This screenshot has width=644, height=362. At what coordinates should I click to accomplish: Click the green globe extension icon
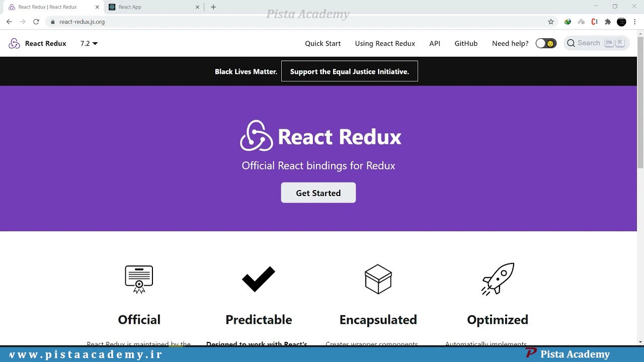tap(568, 22)
